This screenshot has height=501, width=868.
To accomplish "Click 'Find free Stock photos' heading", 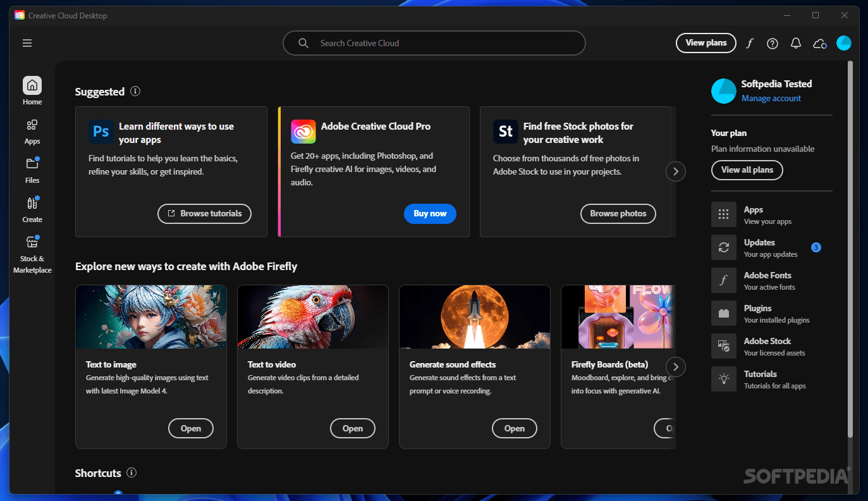I will (x=578, y=133).
